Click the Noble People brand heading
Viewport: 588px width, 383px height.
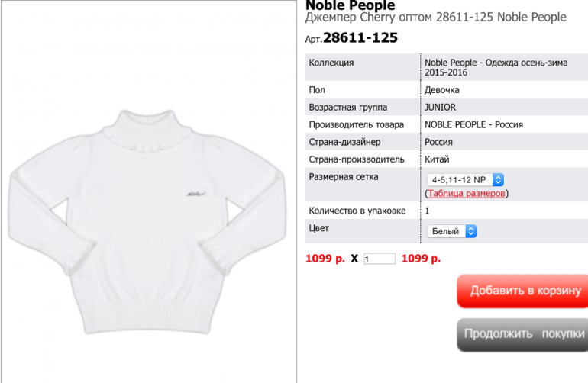[x=351, y=5]
